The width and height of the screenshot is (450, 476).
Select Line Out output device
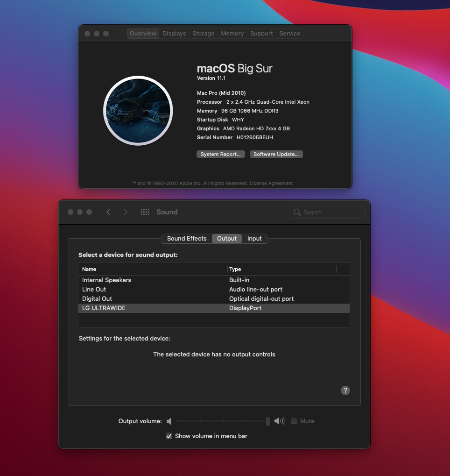214,290
